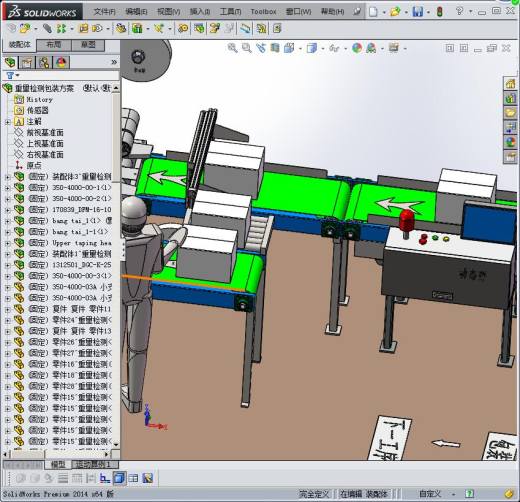Toggle the highlighted view icon in bottom toolbar
This screenshot has width=520, height=502.
coord(119,478)
